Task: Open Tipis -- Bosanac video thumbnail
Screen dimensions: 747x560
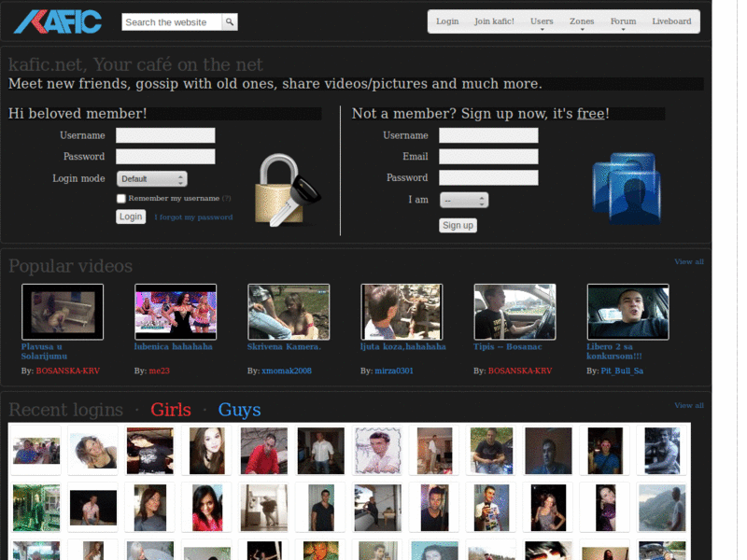Action: point(515,312)
